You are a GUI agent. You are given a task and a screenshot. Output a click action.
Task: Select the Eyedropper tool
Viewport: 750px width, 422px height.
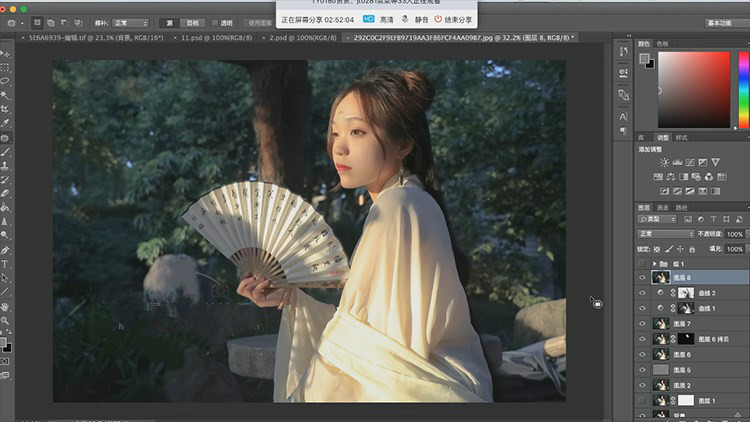pos(5,123)
